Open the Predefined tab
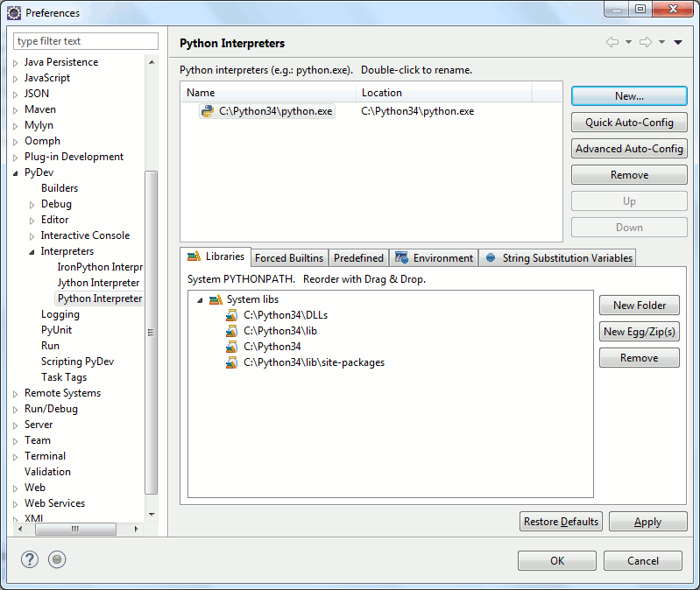This screenshot has height=590, width=700. click(x=358, y=257)
